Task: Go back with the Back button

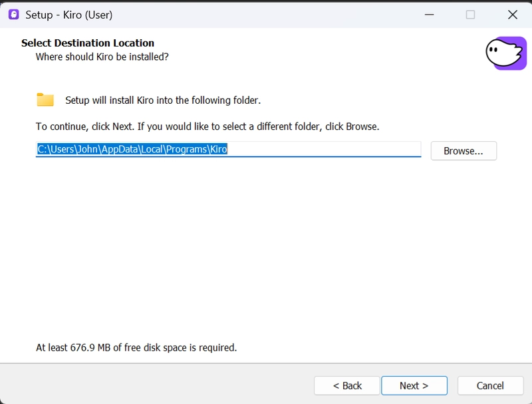Action: click(347, 385)
